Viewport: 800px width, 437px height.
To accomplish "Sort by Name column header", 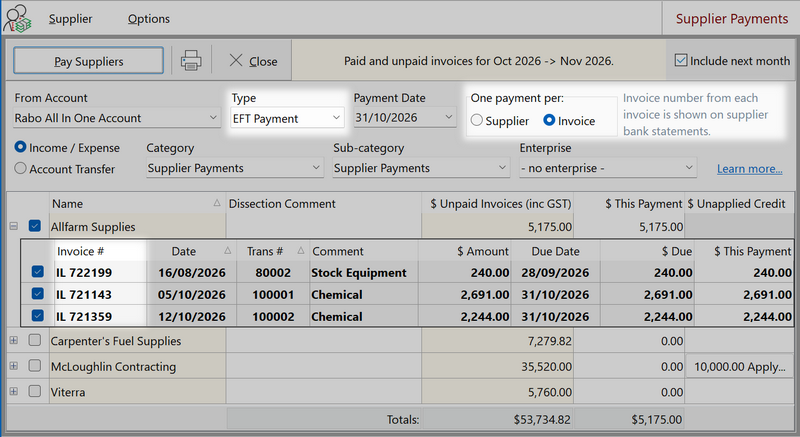I will (x=137, y=204).
